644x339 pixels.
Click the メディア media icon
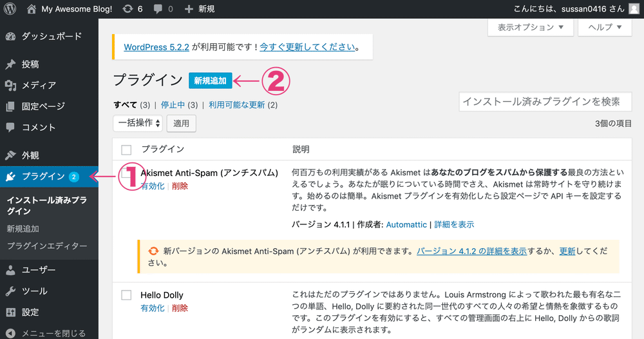pyautogui.click(x=11, y=86)
